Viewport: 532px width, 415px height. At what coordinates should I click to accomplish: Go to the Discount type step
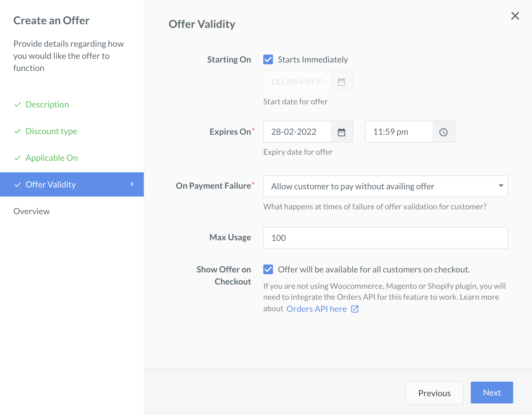pyautogui.click(x=51, y=131)
